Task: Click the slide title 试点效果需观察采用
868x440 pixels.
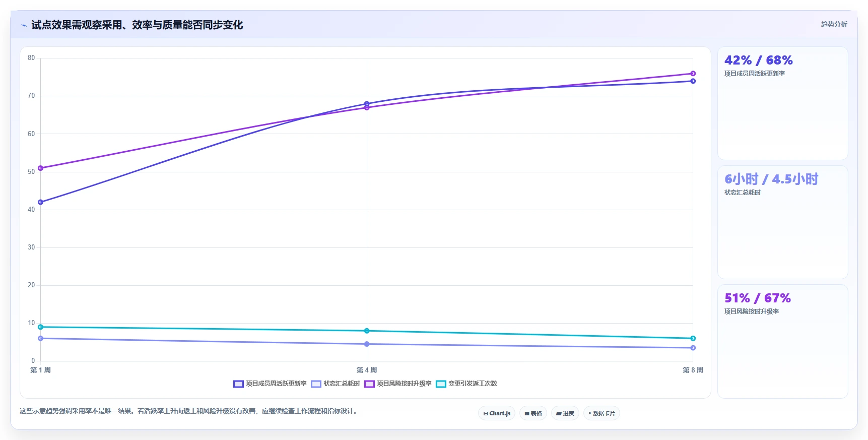Action: 137,25
